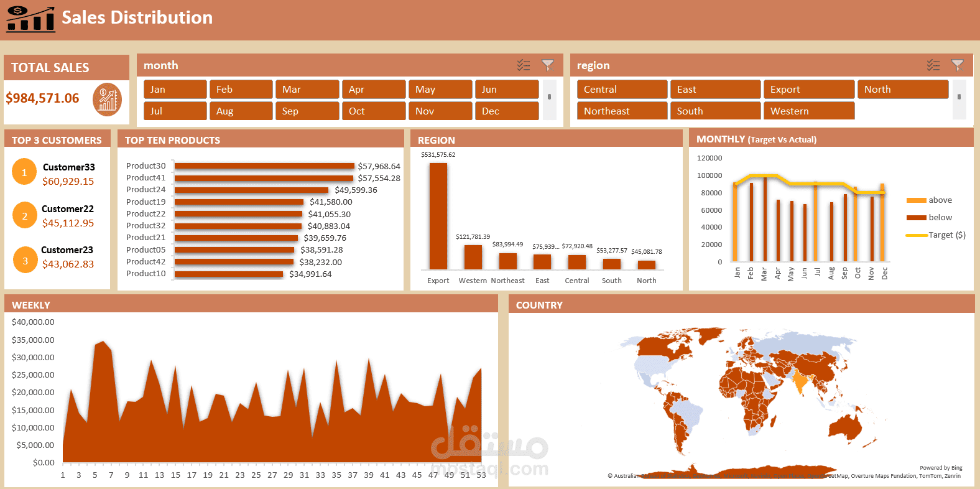980x489 pixels.
Task: Click the Product10 bar
Action: pos(229,274)
